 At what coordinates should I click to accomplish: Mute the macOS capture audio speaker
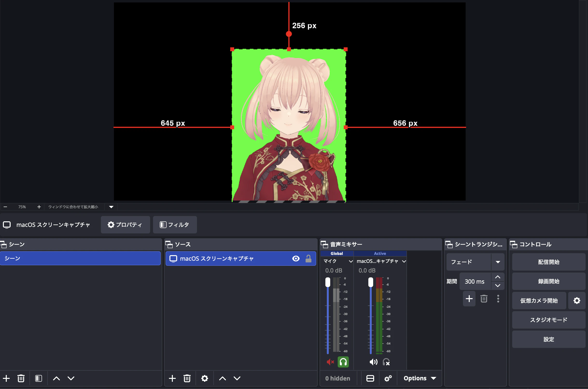pyautogui.click(x=373, y=362)
